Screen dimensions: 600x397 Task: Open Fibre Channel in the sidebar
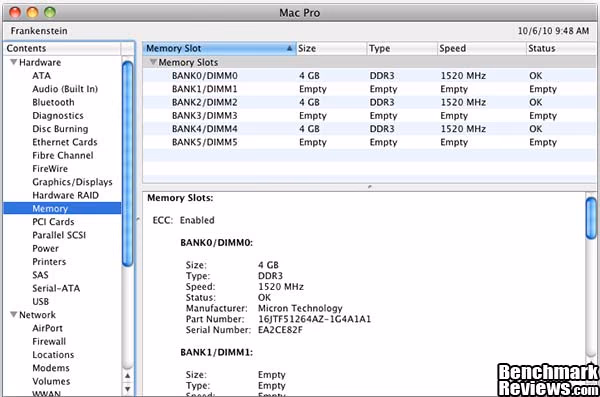(63, 155)
